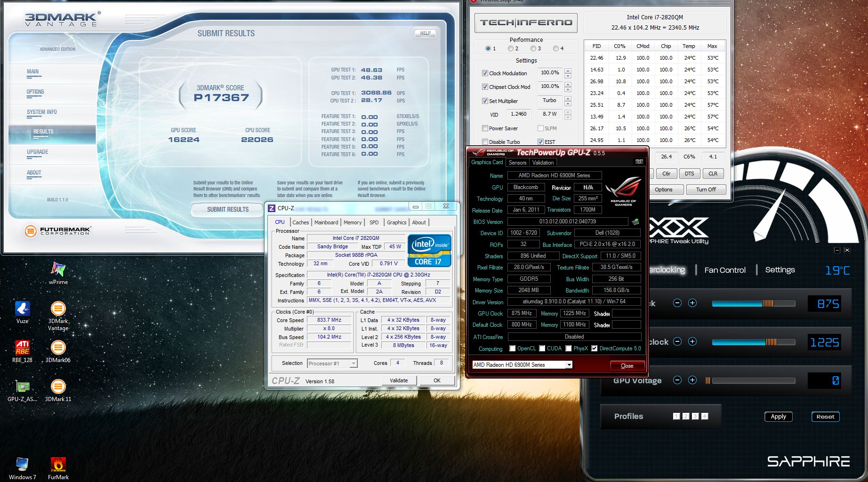Viewport: 868px width, 482px height.
Task: Select performance profile 3 radio button
Action: [533, 48]
